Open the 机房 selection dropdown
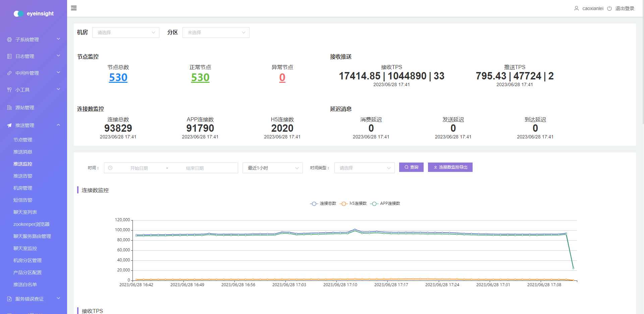The width and height of the screenshot is (644, 314). [x=126, y=33]
